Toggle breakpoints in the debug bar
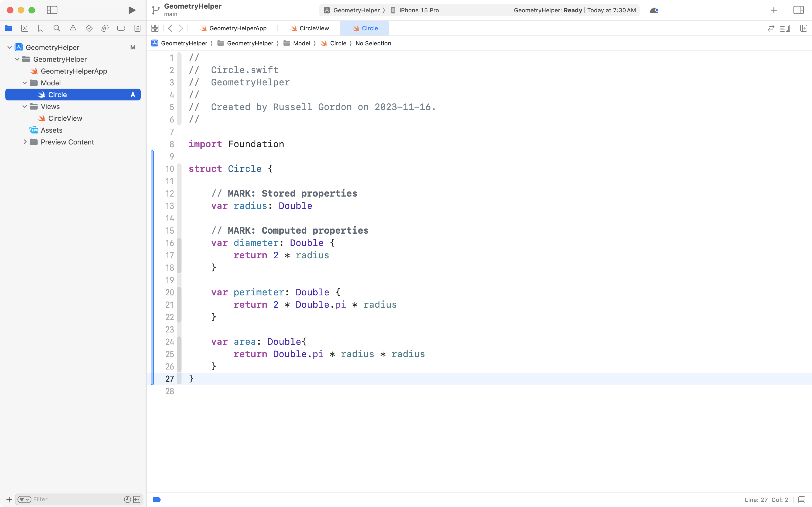812x507 pixels. pos(157,499)
